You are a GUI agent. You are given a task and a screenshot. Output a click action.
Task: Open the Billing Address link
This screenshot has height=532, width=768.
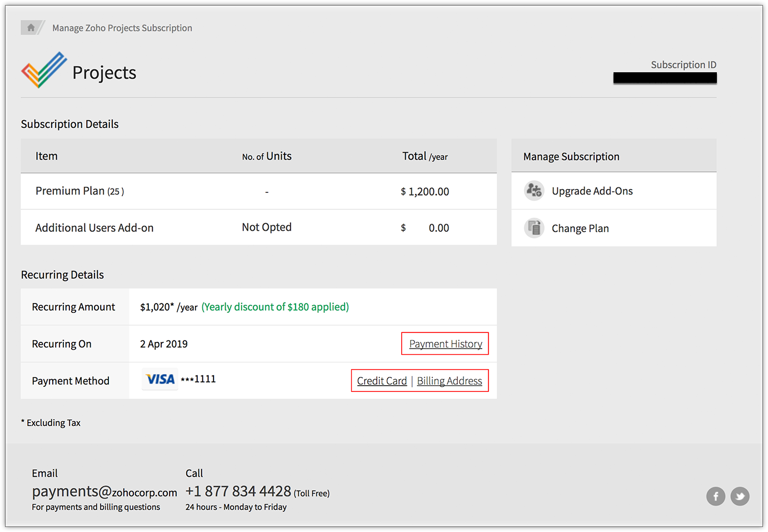pos(450,381)
